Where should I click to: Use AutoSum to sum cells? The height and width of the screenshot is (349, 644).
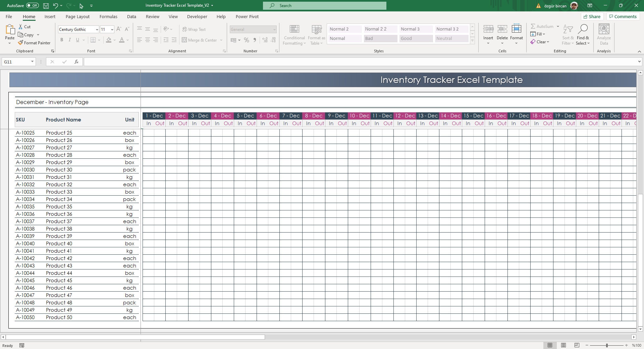pyautogui.click(x=543, y=26)
